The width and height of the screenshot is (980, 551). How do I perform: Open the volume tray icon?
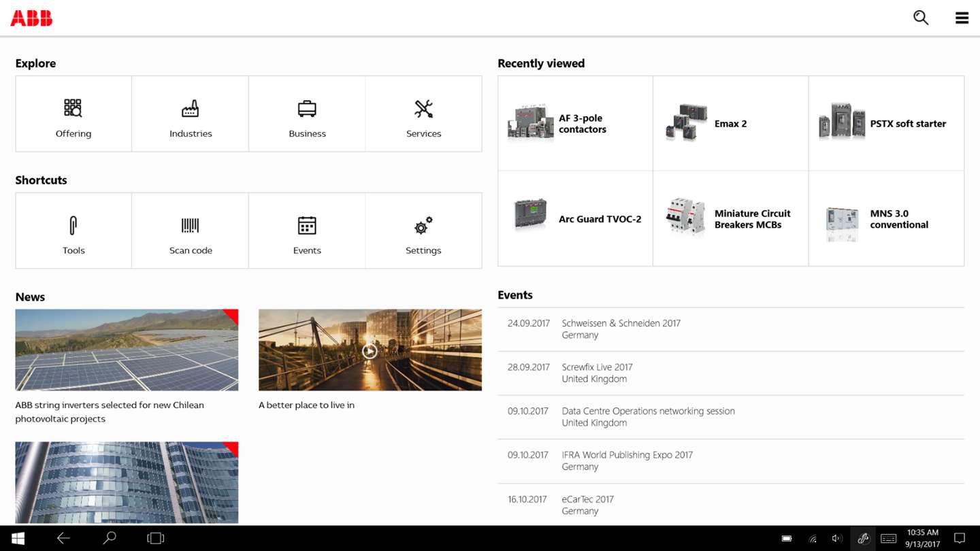coord(837,539)
